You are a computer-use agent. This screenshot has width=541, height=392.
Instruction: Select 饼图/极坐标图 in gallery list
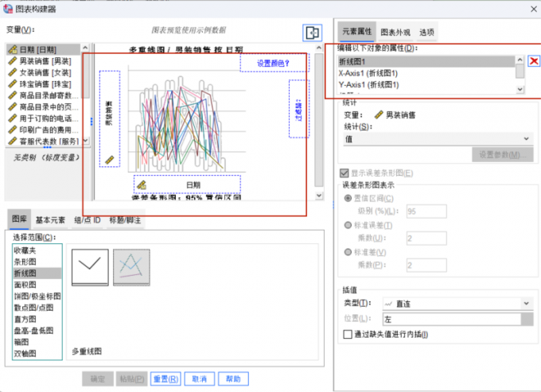[x=37, y=296]
